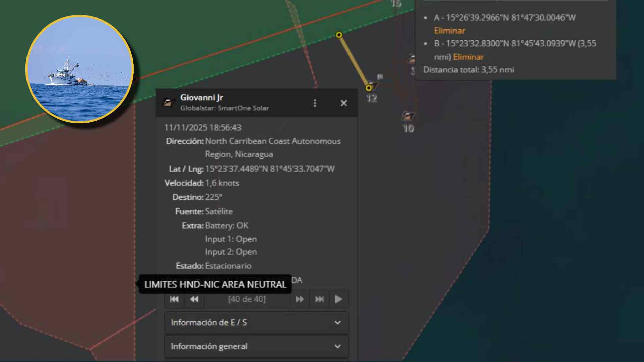This screenshot has height=362, width=644.
Task: Jump to first track point
Action: 174,299
